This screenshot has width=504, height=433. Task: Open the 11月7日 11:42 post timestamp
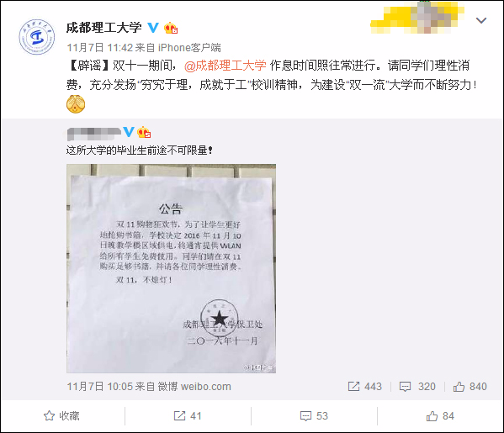pos(99,48)
